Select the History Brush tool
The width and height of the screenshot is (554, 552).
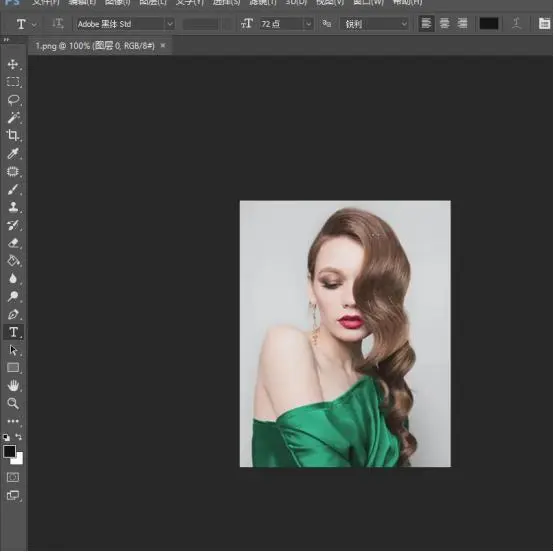(13, 225)
